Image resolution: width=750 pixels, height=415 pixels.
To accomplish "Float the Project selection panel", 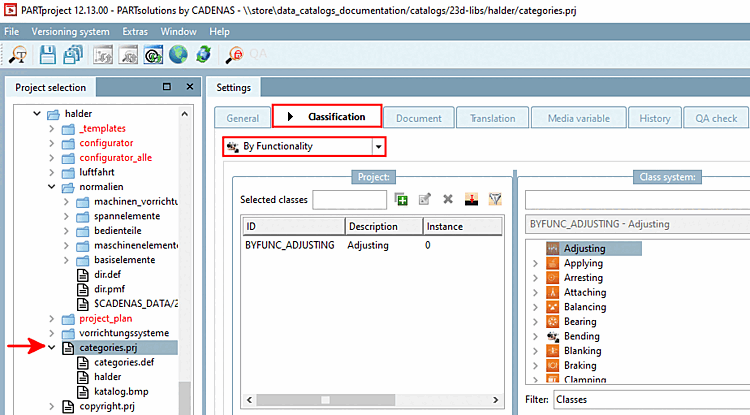I will click(166, 87).
